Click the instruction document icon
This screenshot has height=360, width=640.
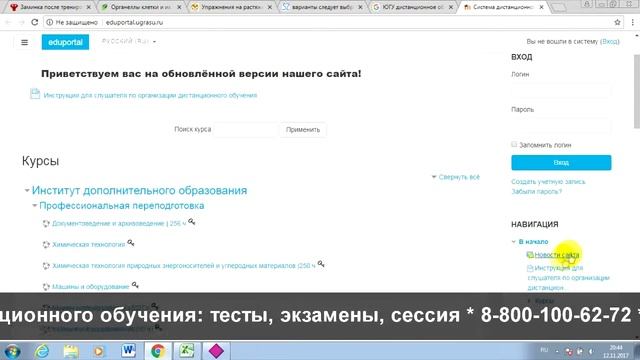[35, 94]
